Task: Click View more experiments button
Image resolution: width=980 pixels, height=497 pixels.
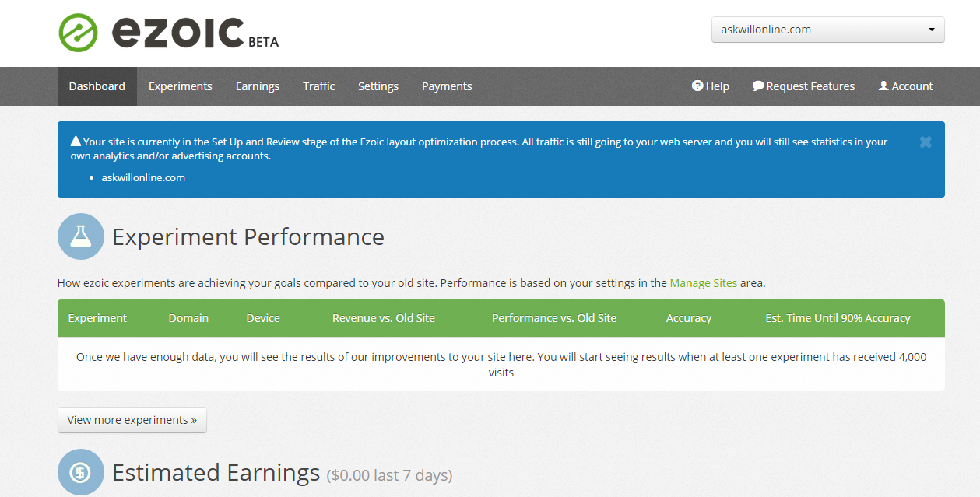Action: pos(132,420)
